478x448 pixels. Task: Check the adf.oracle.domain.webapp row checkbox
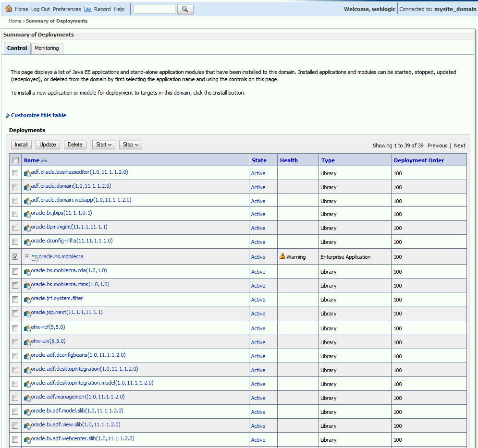click(x=15, y=201)
